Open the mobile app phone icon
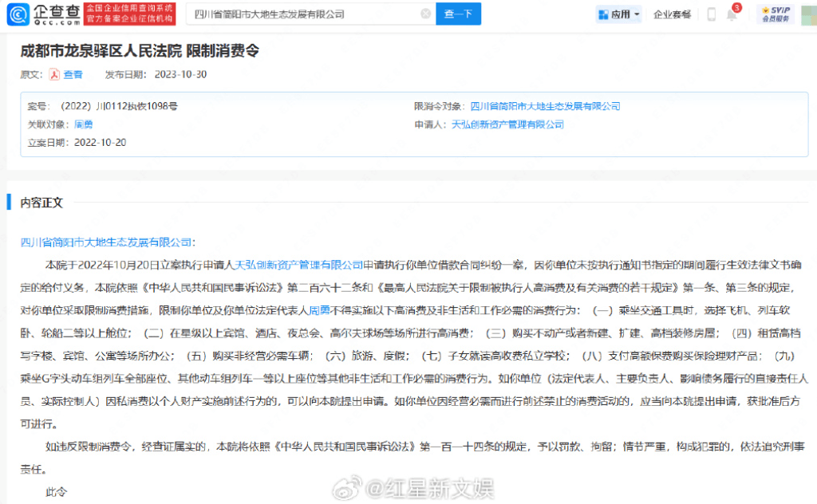 point(711,14)
